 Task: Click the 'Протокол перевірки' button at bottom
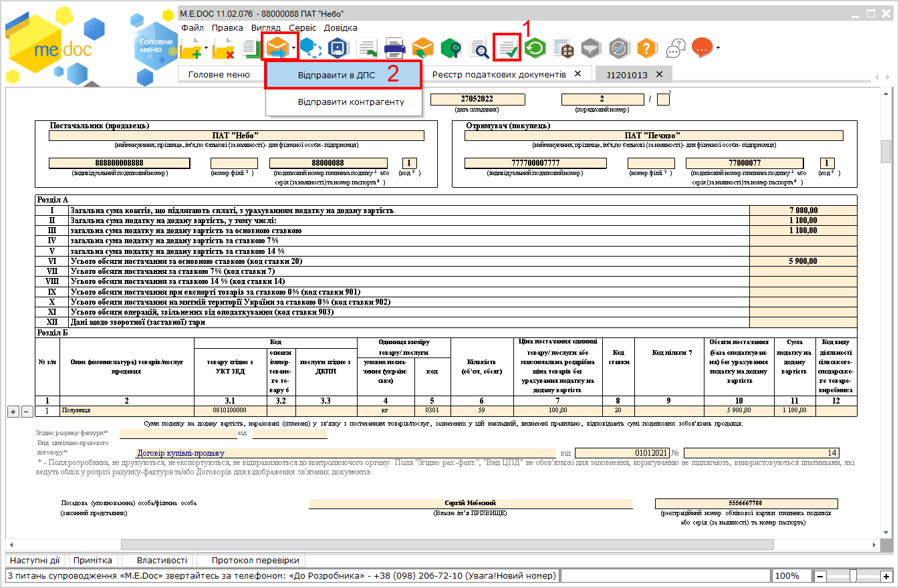point(255,561)
